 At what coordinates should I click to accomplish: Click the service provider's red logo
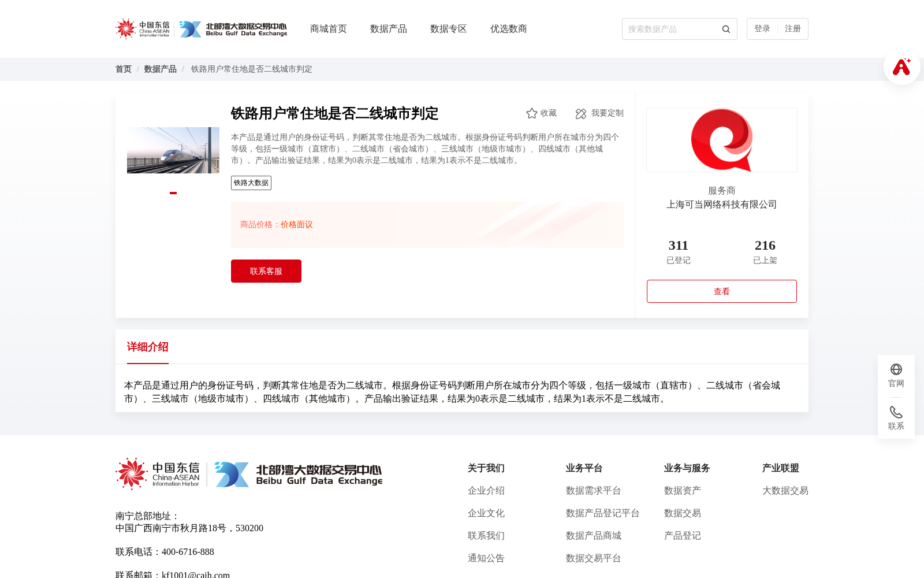pyautogui.click(x=722, y=140)
